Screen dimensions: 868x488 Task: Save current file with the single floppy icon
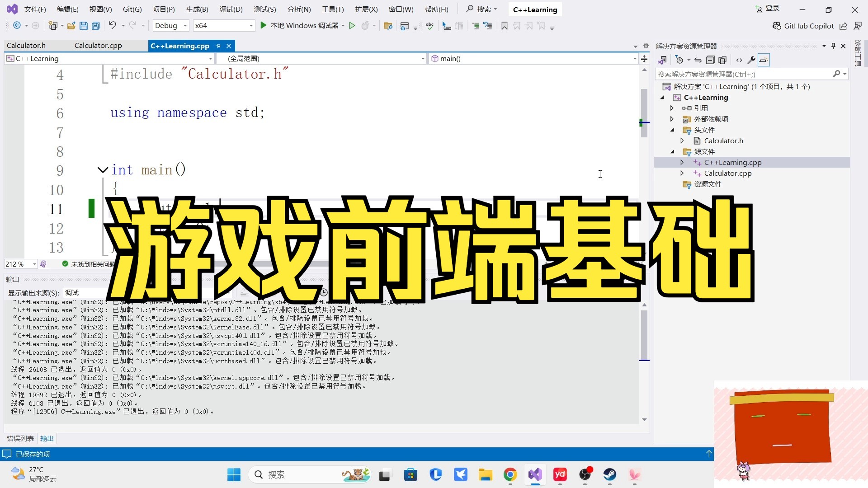pos(84,26)
